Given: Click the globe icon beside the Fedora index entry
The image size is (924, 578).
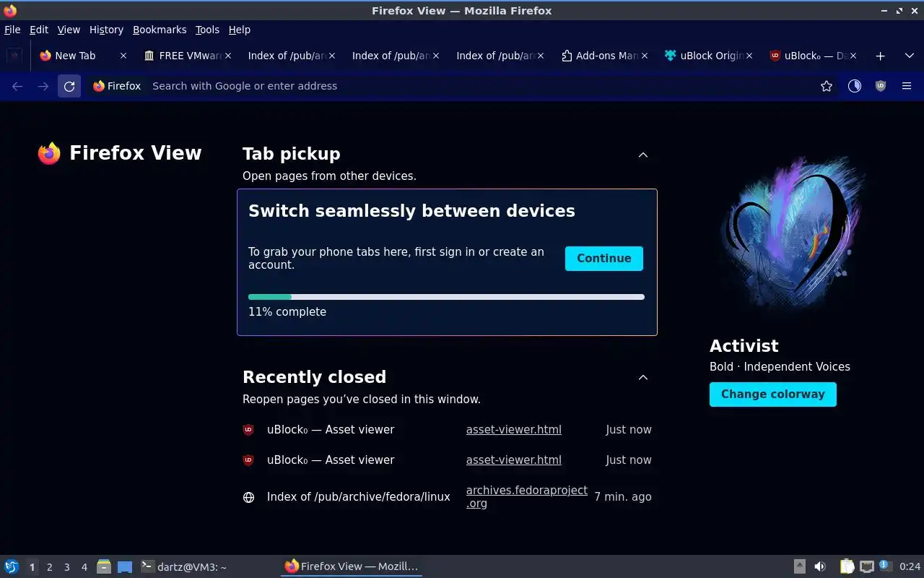Looking at the screenshot, I should click(248, 497).
